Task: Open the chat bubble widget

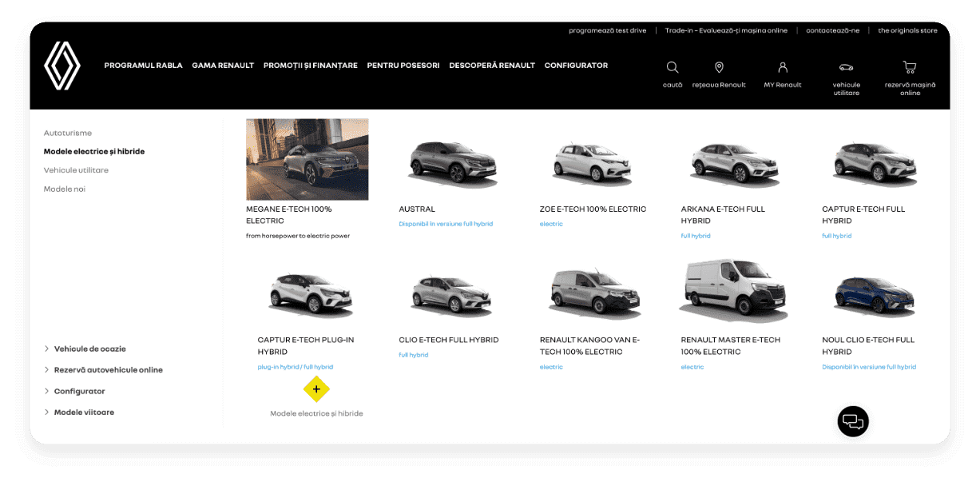Action: pos(853,421)
